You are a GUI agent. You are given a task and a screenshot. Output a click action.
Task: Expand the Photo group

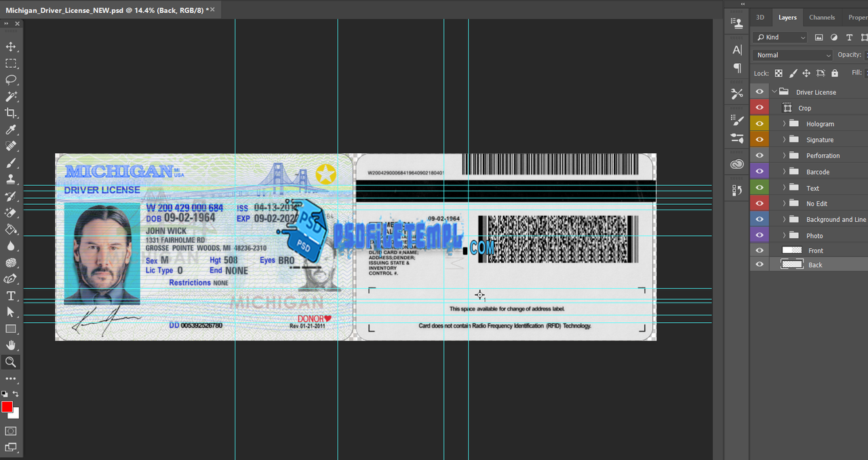click(784, 235)
